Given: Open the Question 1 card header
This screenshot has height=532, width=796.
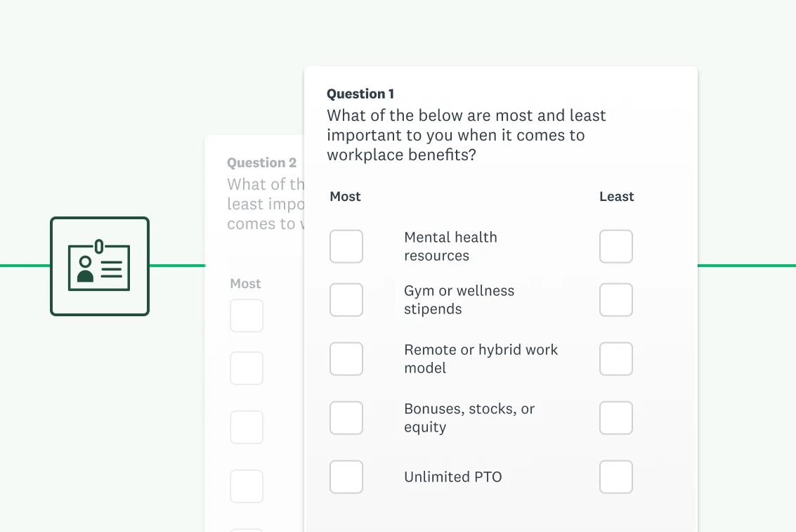Looking at the screenshot, I should tap(360, 93).
